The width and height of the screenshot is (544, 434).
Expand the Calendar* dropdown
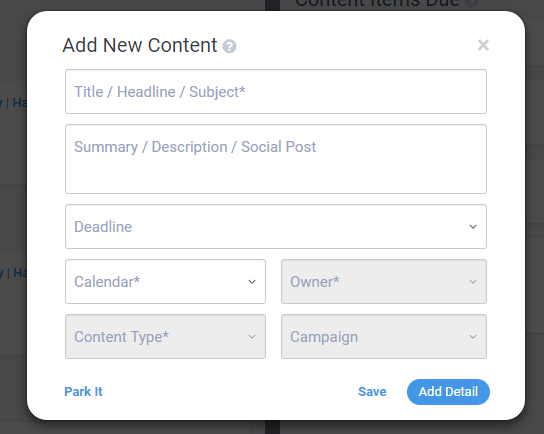[x=165, y=281]
